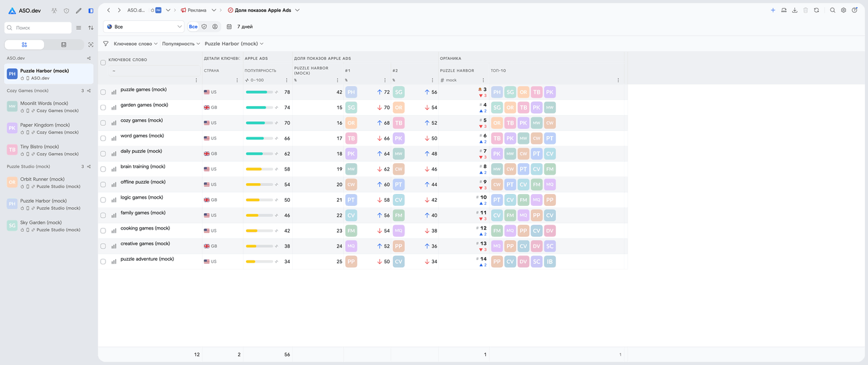This screenshot has height=365, width=868.
Task: Click popularity bar for brain training row
Action: 259,169
